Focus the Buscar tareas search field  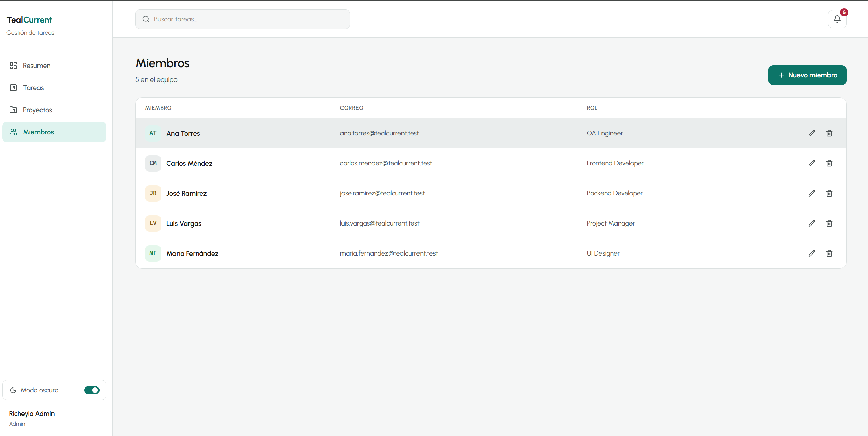242,19
